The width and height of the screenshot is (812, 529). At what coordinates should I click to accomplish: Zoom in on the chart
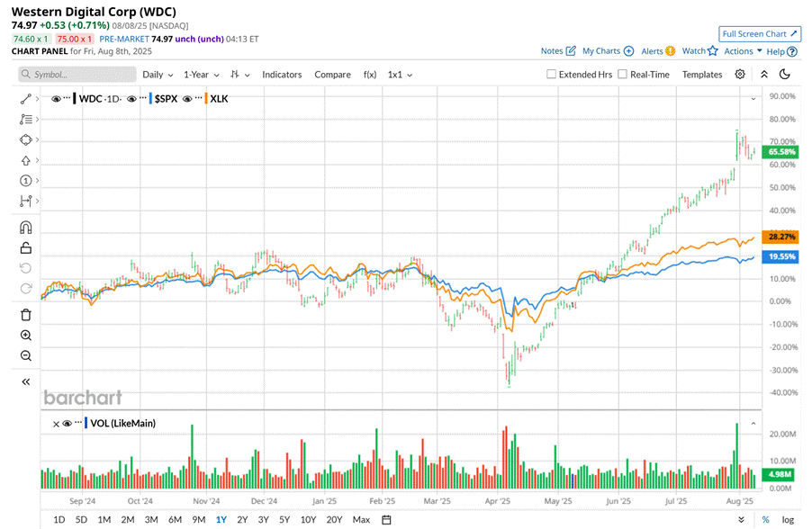(x=26, y=336)
